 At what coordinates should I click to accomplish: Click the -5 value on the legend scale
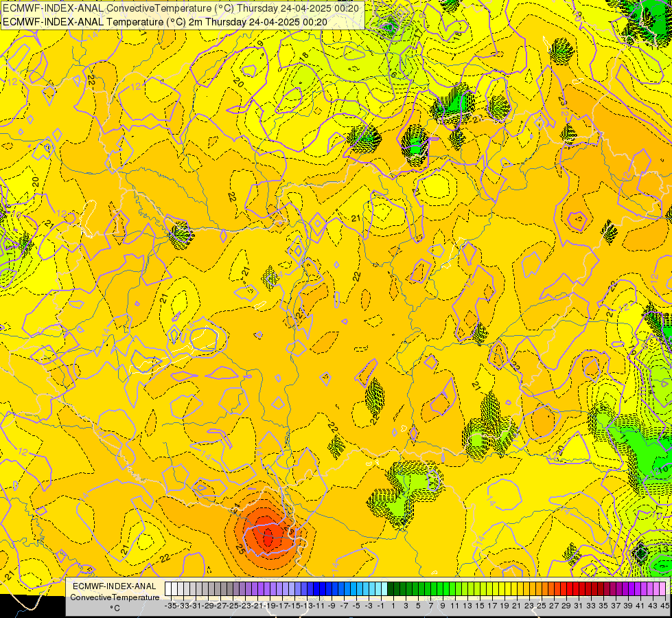click(x=356, y=606)
